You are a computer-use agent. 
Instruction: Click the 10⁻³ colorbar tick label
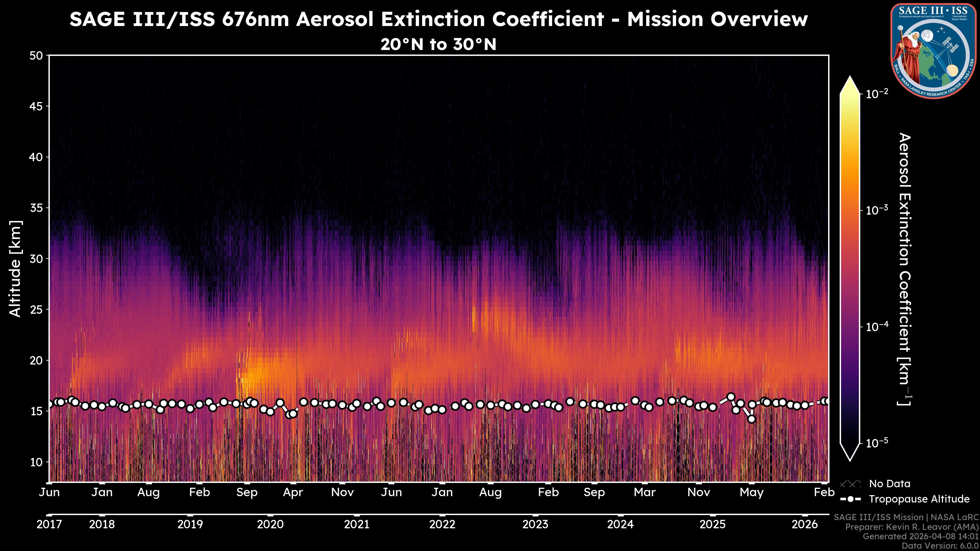click(877, 210)
